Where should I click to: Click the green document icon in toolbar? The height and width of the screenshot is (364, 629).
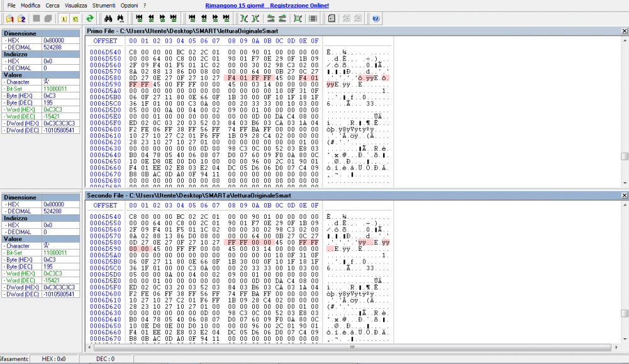click(331, 19)
